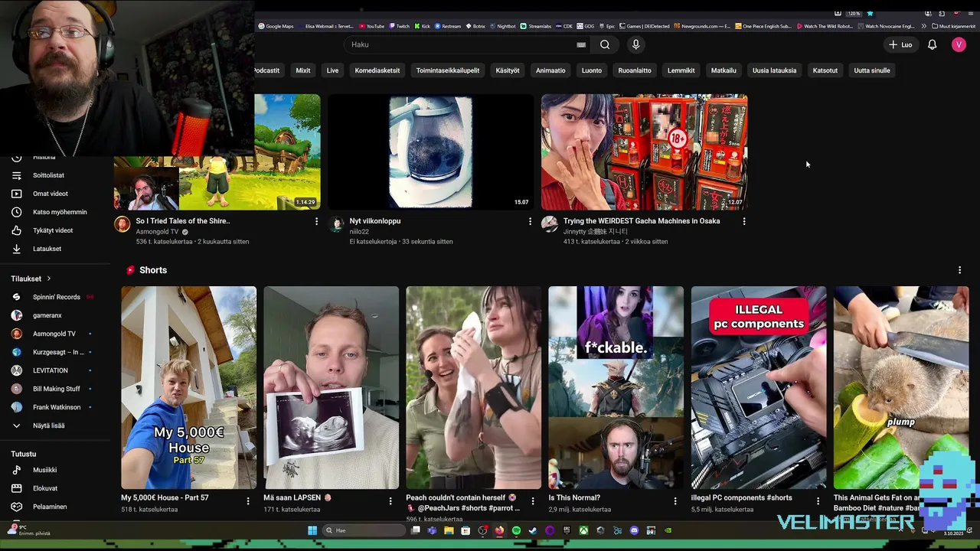The height and width of the screenshot is (551, 980).
Task: Open Nightbot bookmark in toolbar
Action: pos(502,26)
